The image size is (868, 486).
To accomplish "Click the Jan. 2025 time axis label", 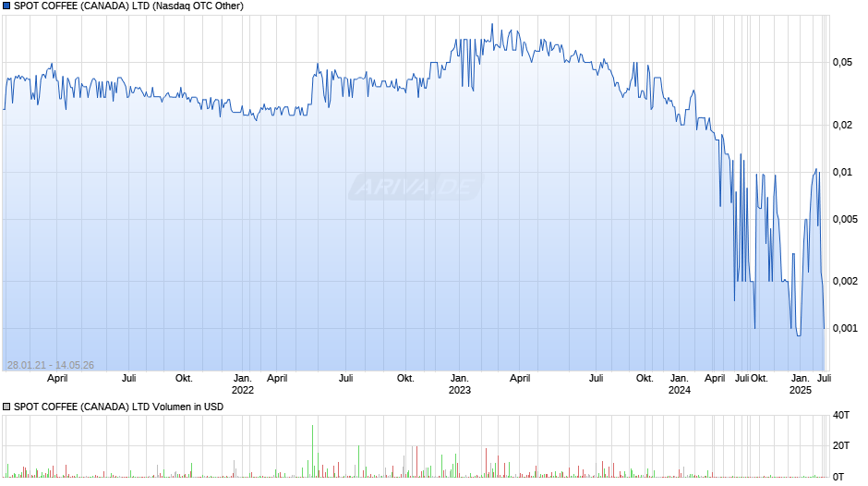I will [800, 384].
